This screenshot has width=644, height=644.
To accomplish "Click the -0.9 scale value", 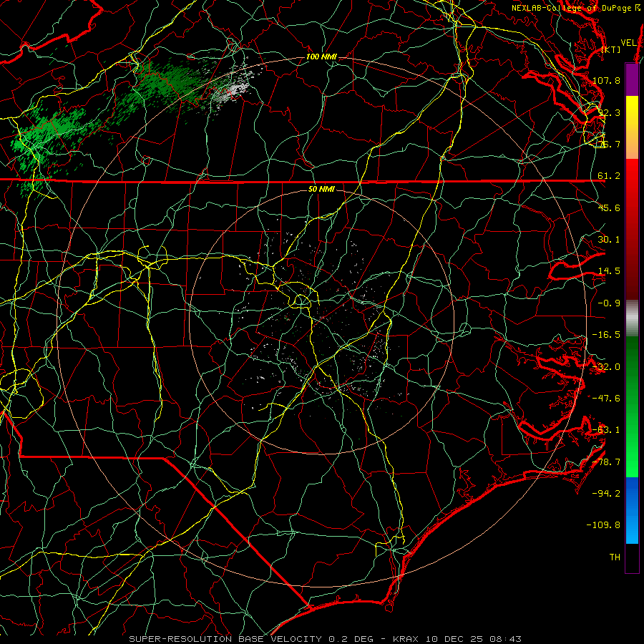I will pyautogui.click(x=609, y=303).
